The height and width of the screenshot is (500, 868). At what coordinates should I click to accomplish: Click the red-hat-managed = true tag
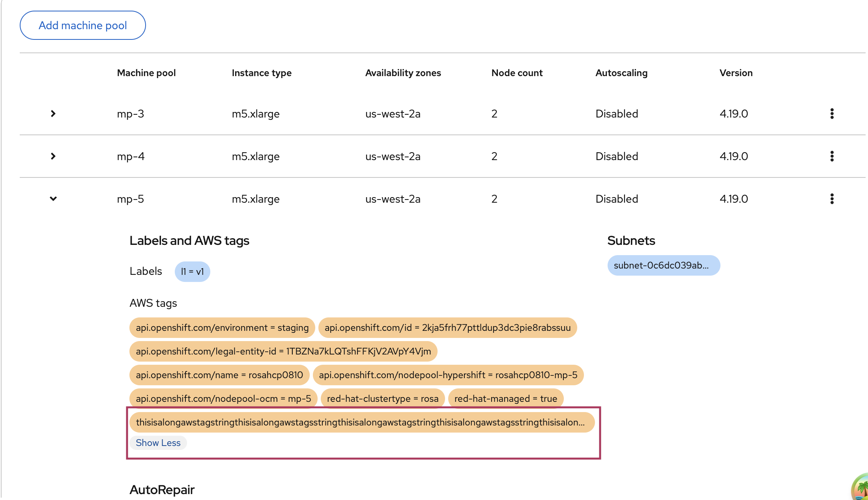coord(505,399)
